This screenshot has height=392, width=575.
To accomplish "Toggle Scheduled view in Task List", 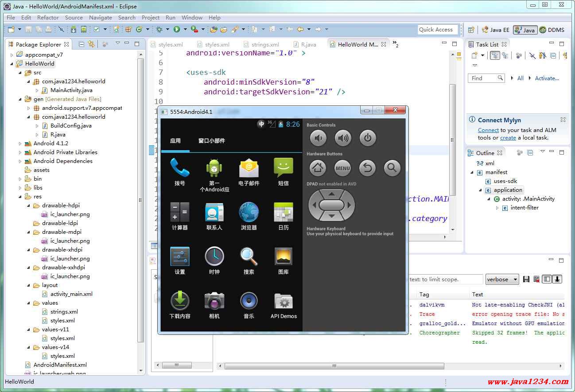I will coord(505,55).
